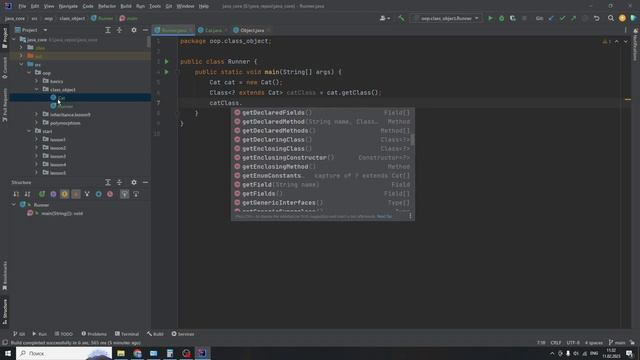Toggle the green show inherited icon in Structure
This screenshot has width=640, height=360.
pyautogui.click(x=42, y=194)
